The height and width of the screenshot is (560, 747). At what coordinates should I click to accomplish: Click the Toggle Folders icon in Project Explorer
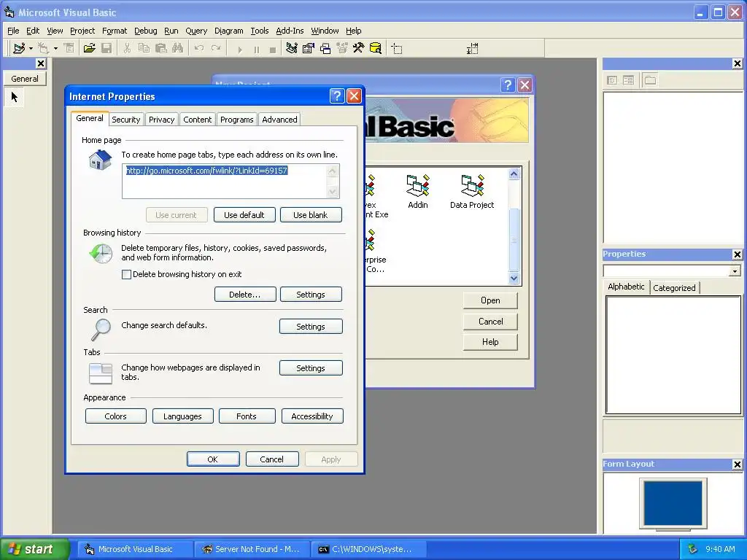tap(650, 80)
